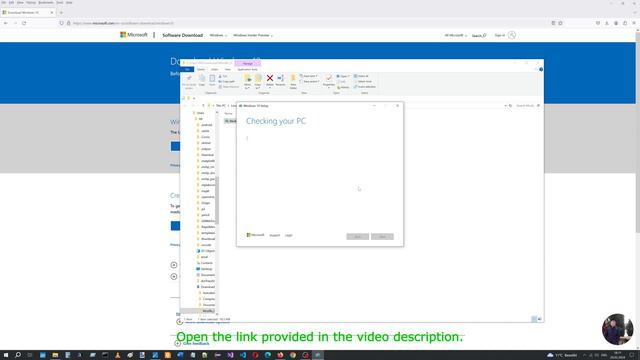Viewport: 640px width, 360px height.
Task: Click the browser Back arrow
Action: tap(6, 23)
